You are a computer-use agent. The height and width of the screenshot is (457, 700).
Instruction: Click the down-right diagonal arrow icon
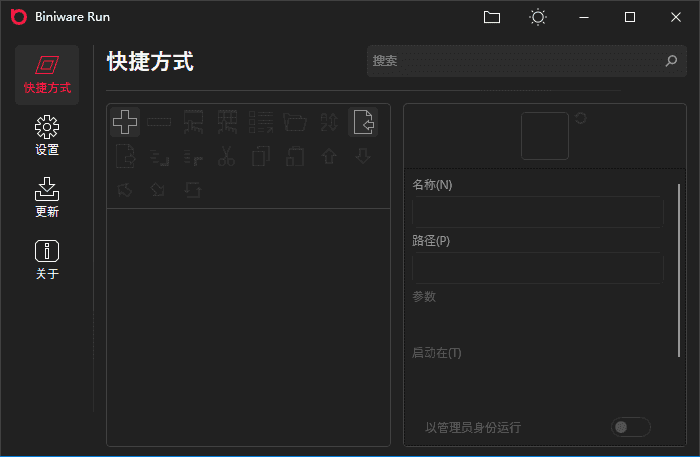(x=158, y=190)
